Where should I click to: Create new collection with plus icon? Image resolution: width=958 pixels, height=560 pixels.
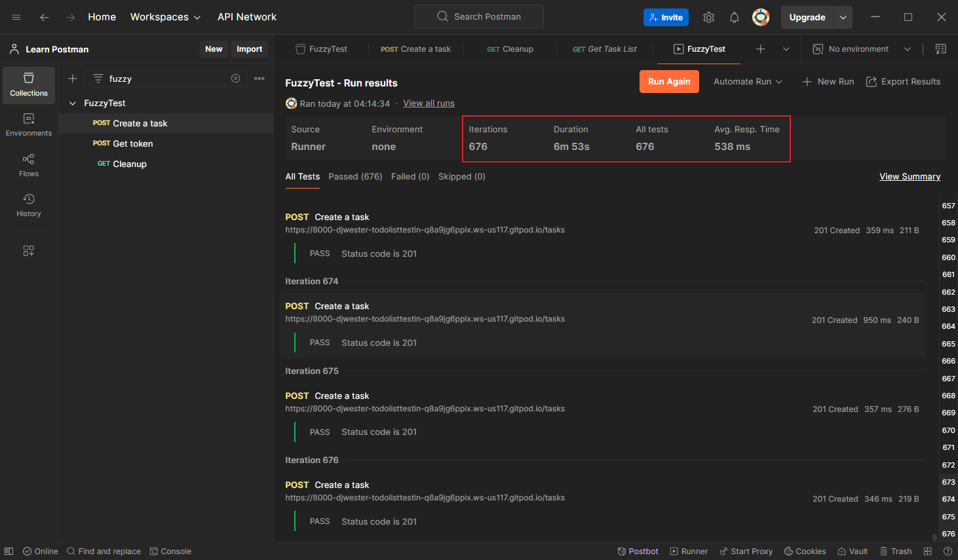(x=73, y=79)
